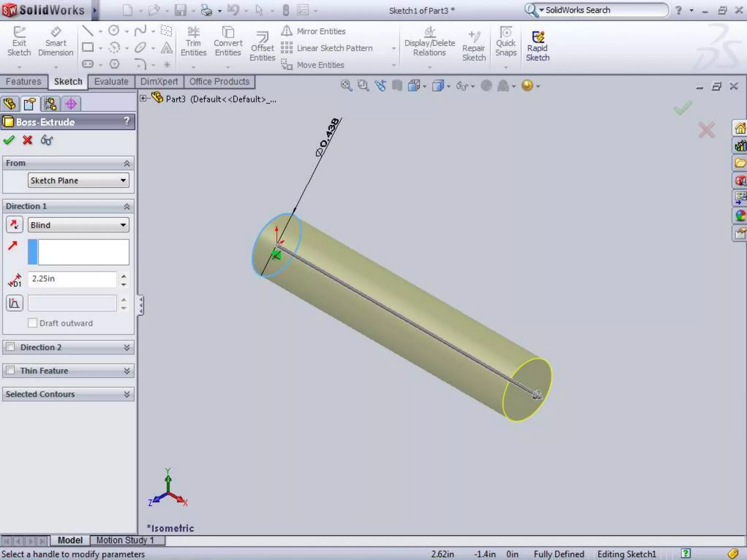Click the Mirror Entities tool
Screen dimensions: 747x560
tap(314, 31)
